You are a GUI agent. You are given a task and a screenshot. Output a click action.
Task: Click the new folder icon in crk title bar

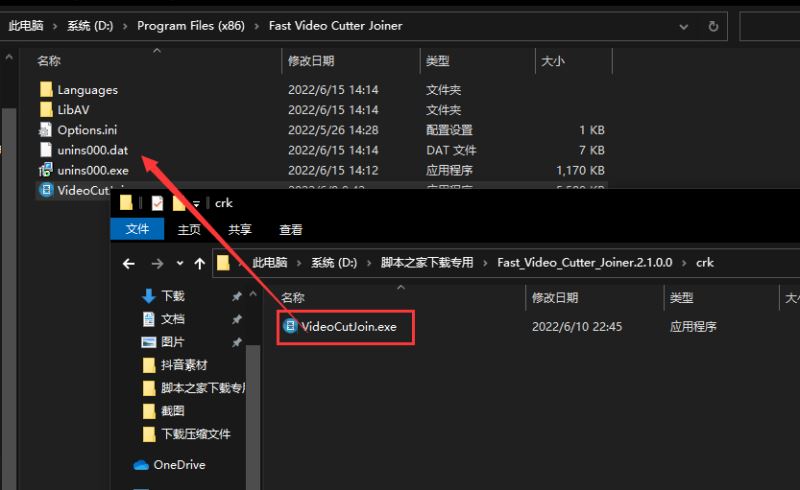pyautogui.click(x=179, y=203)
